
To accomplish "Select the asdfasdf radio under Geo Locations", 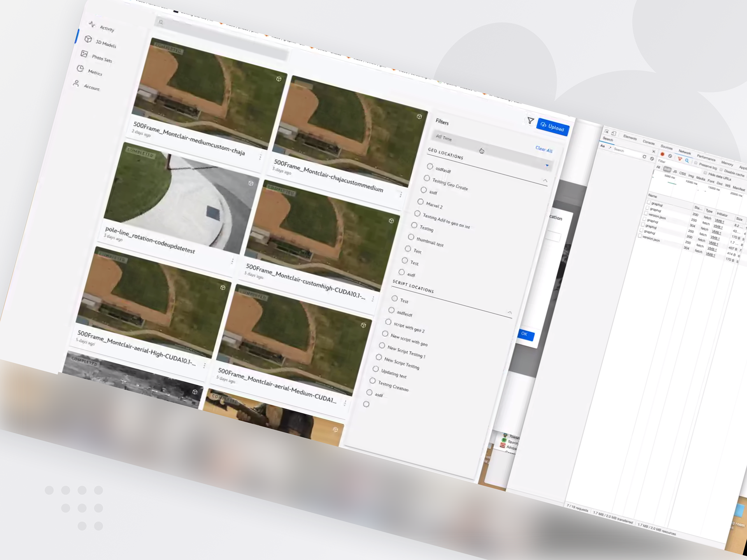I will [x=430, y=166].
